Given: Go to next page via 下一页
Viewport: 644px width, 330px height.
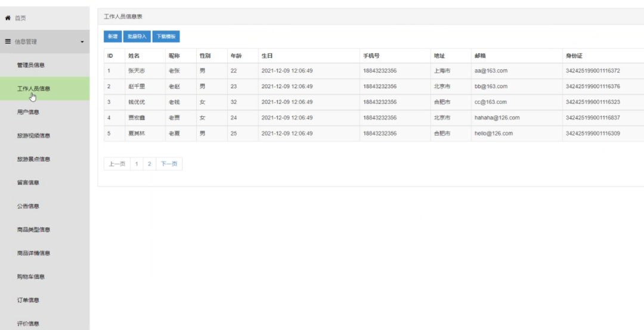Looking at the screenshot, I should 169,164.
